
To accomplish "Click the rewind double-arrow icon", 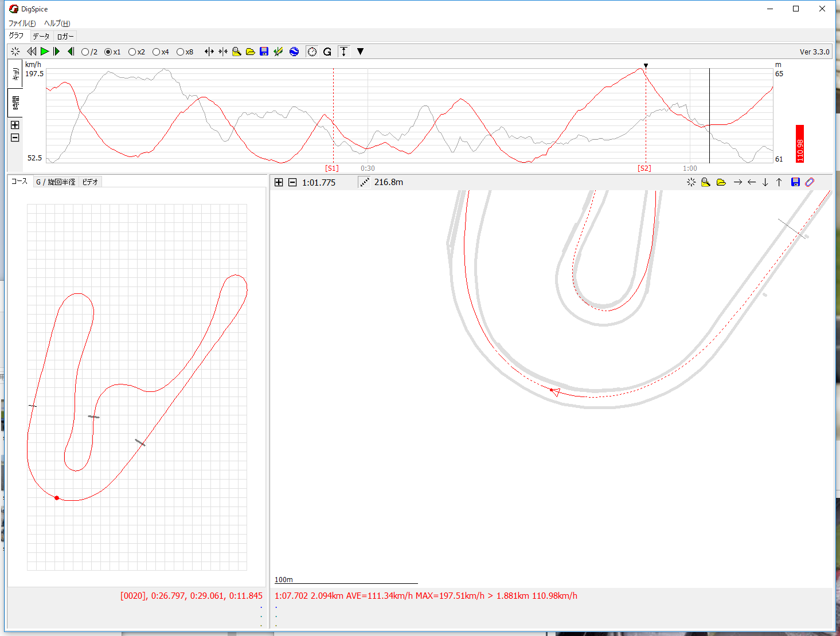I will coord(32,52).
